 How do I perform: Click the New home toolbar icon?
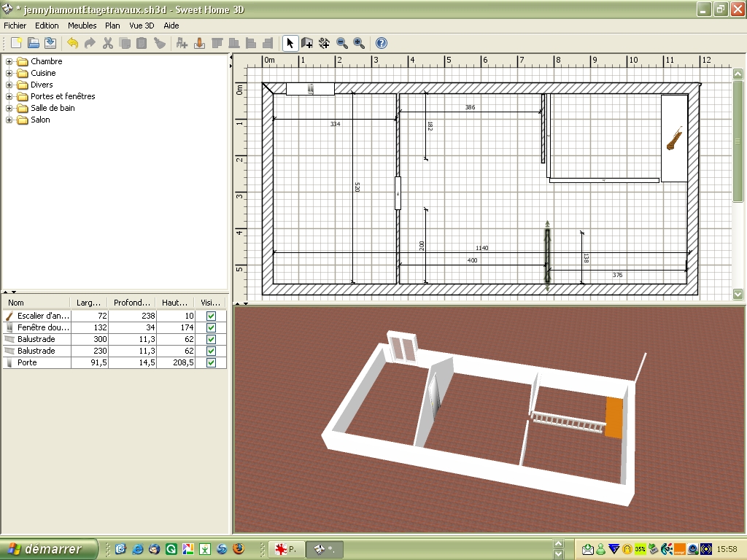pos(16,44)
